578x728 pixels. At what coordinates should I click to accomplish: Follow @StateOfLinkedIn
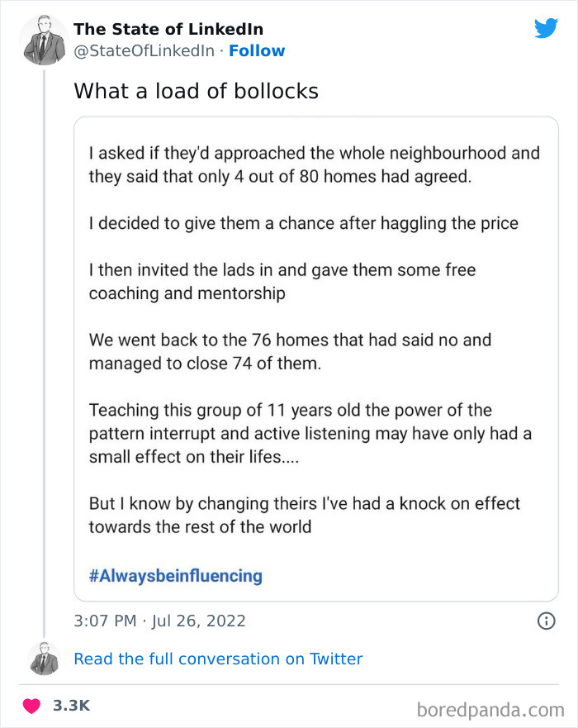(258, 51)
